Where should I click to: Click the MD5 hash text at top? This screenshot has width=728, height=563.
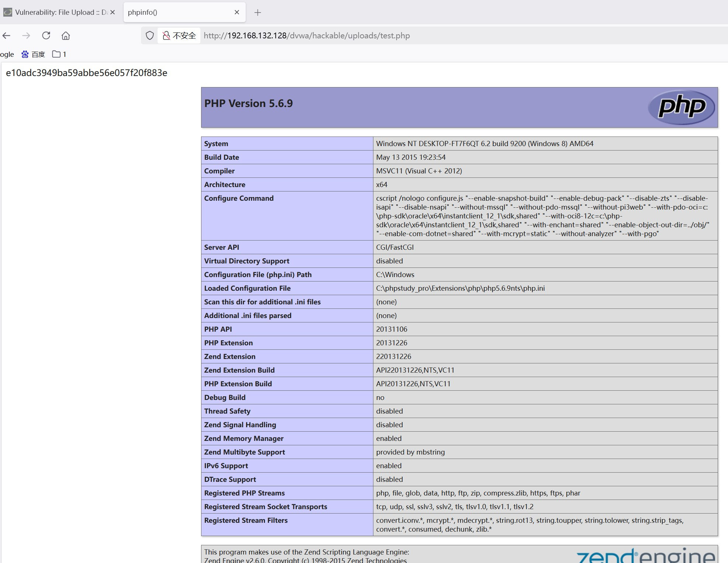pos(86,73)
